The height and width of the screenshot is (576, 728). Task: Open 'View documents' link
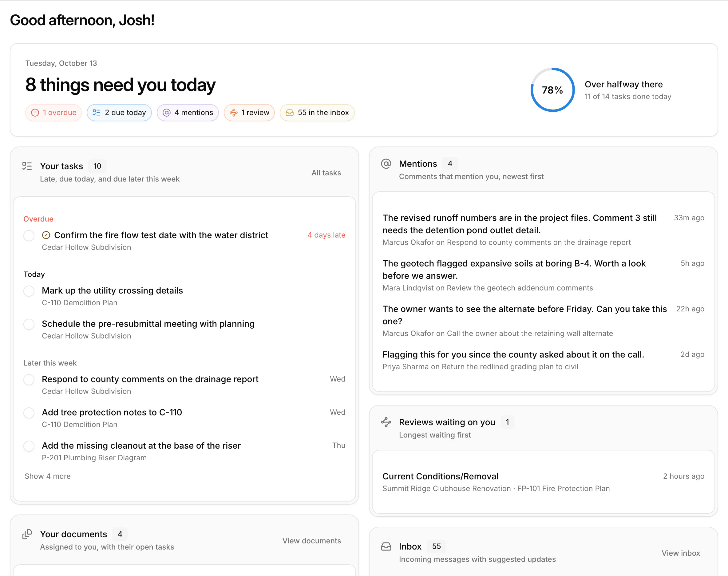pyautogui.click(x=312, y=541)
